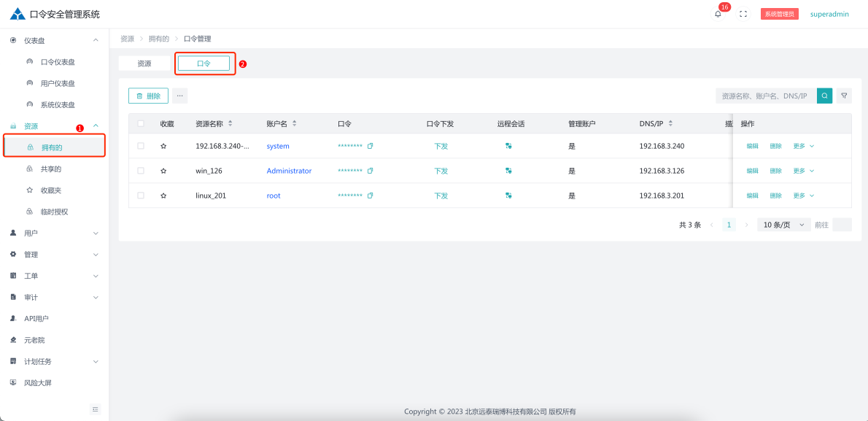Screen dimensions: 868x421
Task: Open the Administrator account link
Action: 289,171
